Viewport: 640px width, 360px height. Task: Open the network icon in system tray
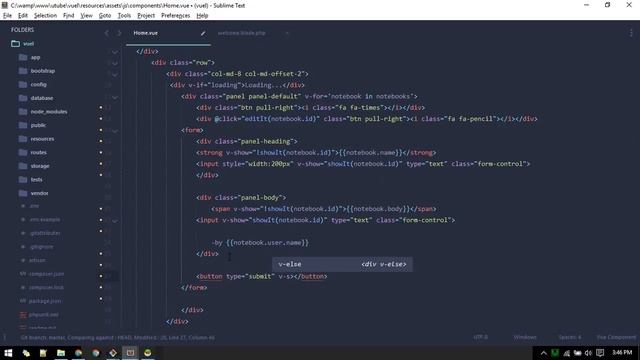567,353
